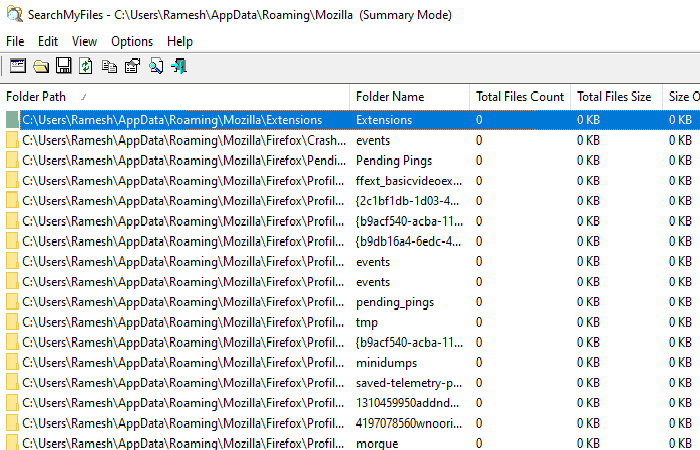
Task: Click the files count 0 in Extensions row
Action: tap(479, 120)
